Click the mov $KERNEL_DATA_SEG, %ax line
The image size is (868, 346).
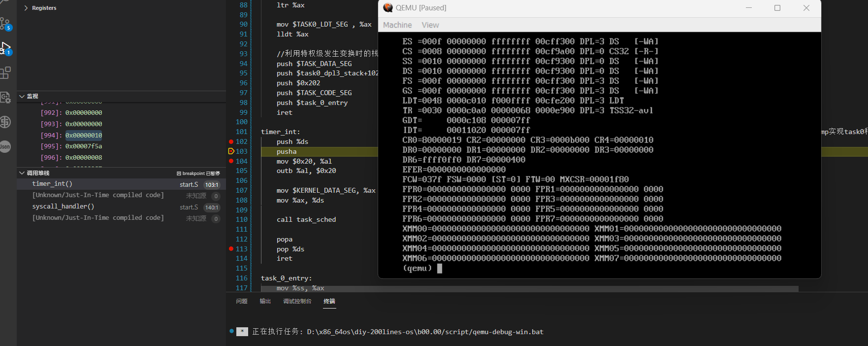[326, 190]
